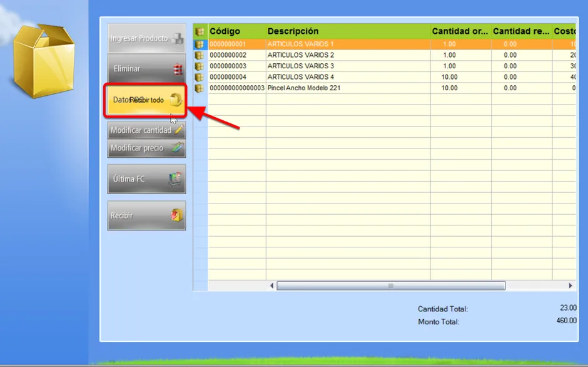Select the row icon for Pincel Ancho Modelo 221
588x367 pixels.
pos(200,88)
